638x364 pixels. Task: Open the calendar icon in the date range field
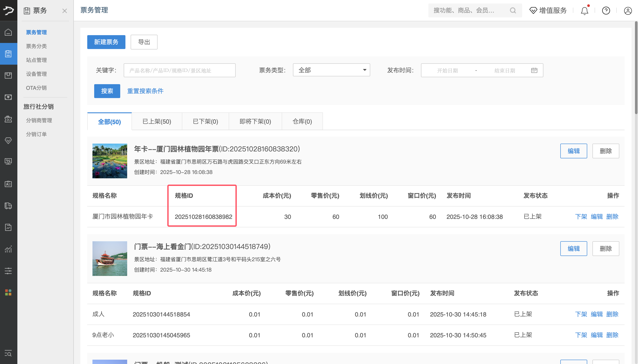[x=534, y=70]
